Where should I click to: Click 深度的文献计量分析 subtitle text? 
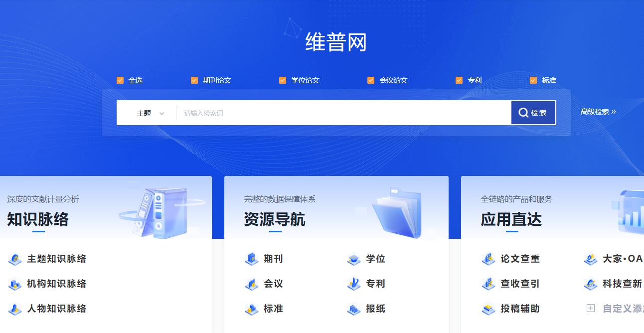point(43,199)
